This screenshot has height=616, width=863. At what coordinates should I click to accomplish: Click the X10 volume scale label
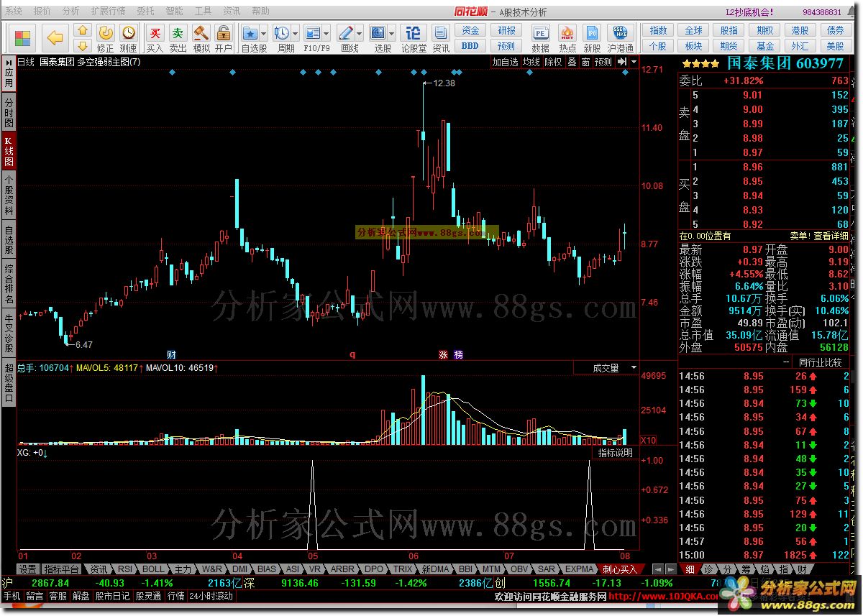[648, 440]
